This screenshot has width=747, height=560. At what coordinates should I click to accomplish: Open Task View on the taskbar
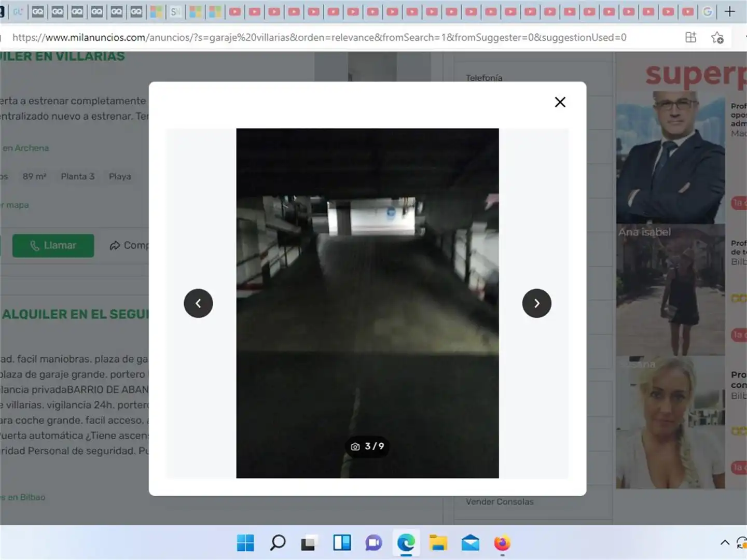(x=309, y=543)
